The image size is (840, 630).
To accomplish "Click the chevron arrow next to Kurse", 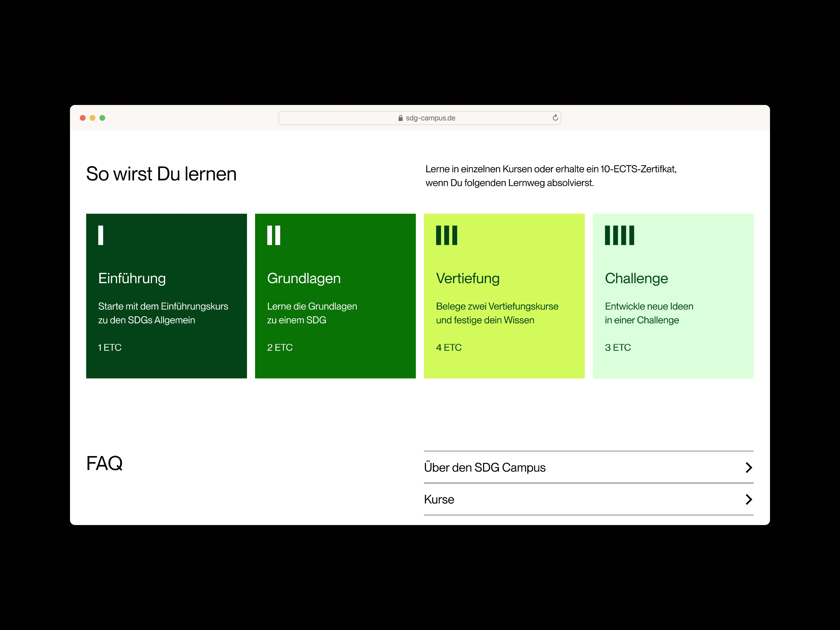I will (749, 499).
